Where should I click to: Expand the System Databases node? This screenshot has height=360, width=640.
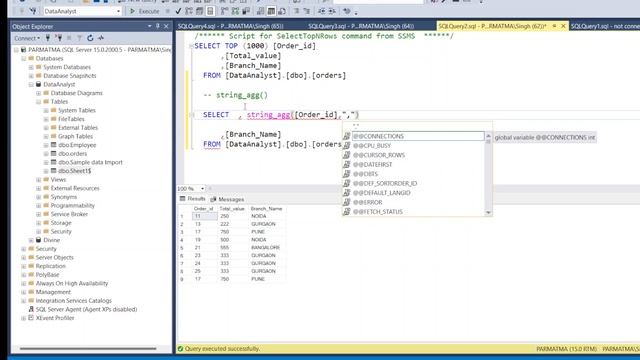click(31, 67)
